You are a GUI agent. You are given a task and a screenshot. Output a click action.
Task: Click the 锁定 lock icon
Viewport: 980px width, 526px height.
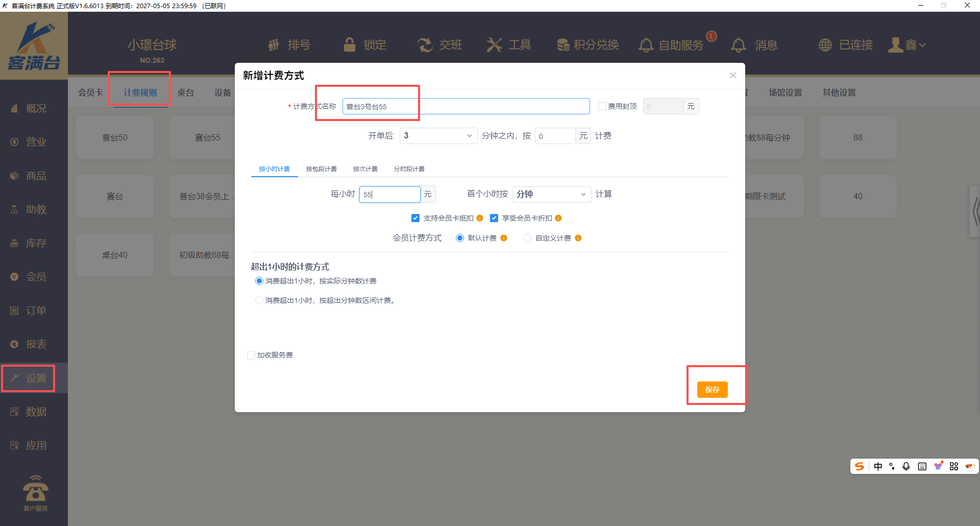click(350, 45)
